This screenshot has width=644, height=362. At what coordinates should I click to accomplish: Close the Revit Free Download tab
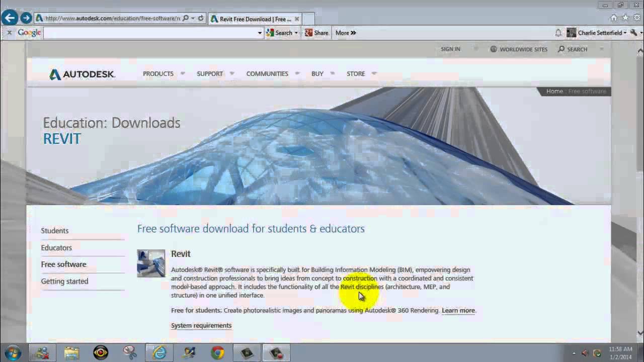(297, 19)
